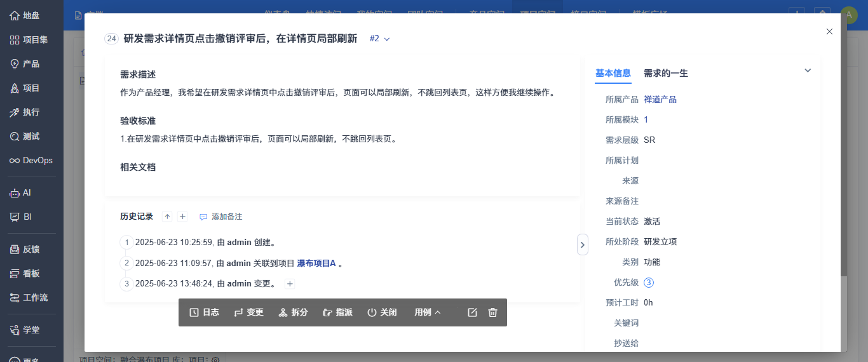
Task: Click the 添加备注 add note button
Action: tap(220, 217)
